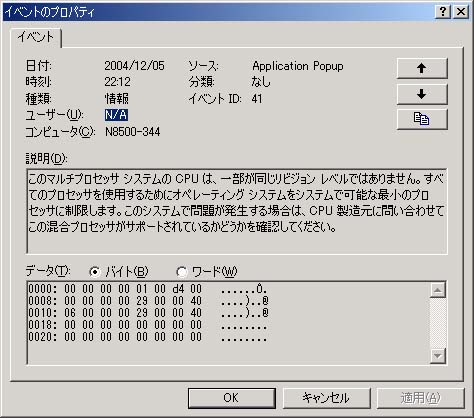Click the data scrollbar up arrow
The width and height of the screenshot is (474, 418).
(x=438, y=290)
